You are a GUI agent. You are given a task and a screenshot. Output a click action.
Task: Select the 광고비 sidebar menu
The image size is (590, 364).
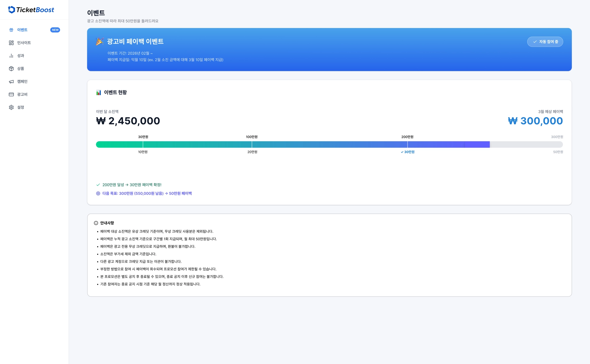(x=22, y=94)
